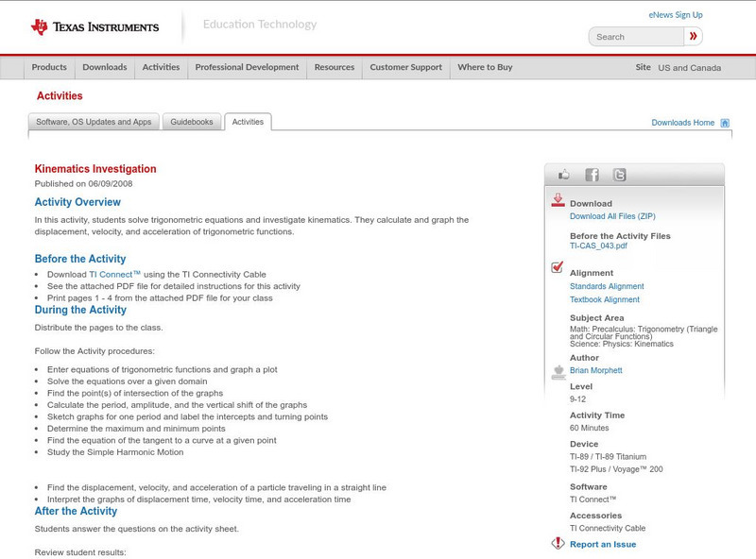
Task: Open the Professional Development menu
Action: click(x=247, y=67)
